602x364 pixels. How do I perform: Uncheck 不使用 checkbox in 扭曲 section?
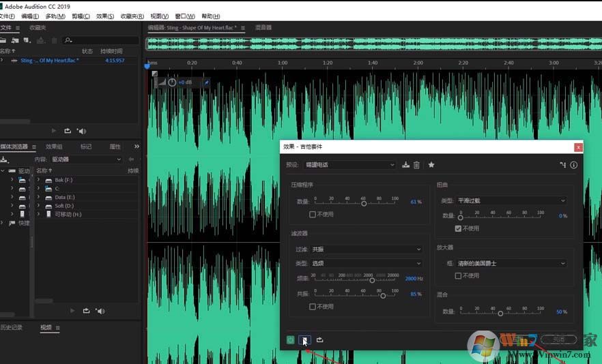pos(459,228)
